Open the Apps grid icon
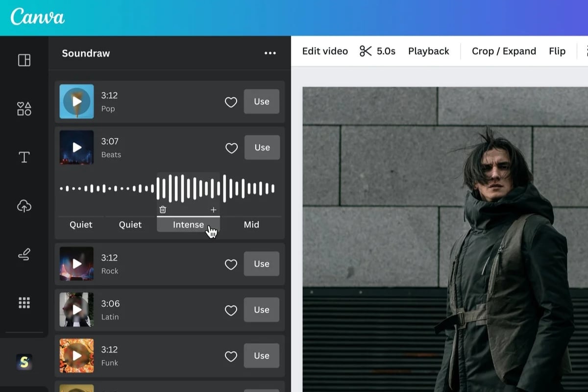The height and width of the screenshot is (392, 588). [x=24, y=303]
